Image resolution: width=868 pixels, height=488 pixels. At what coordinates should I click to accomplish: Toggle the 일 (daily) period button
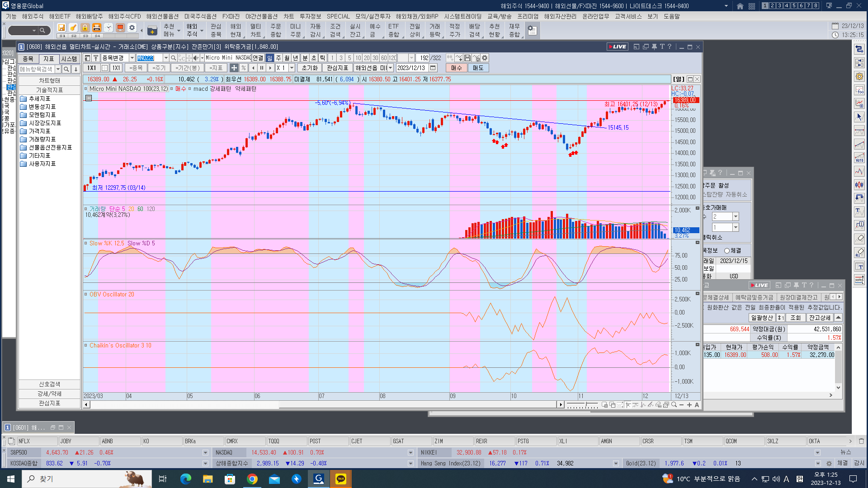(270, 58)
